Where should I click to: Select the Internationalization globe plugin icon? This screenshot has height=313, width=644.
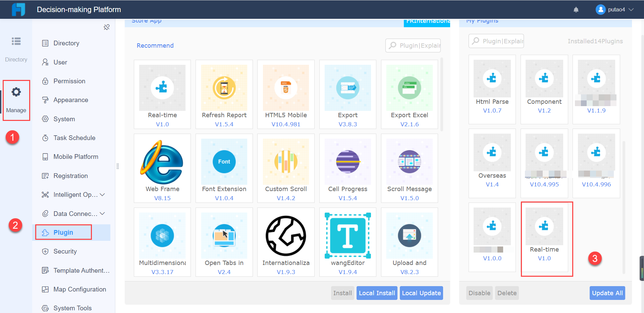coord(286,235)
